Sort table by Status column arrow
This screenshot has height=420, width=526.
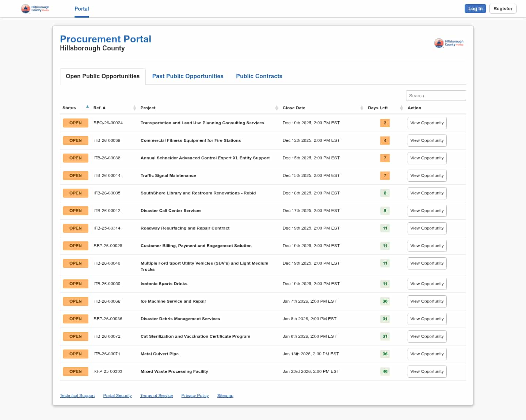coord(87,107)
